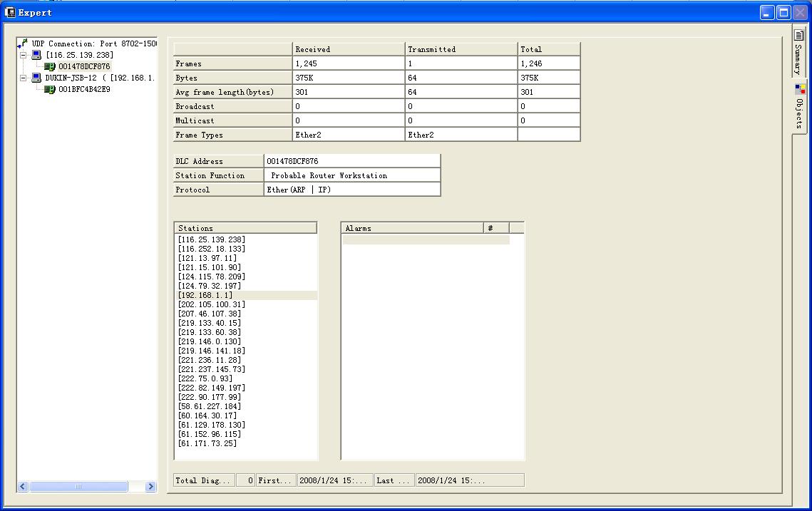Click network card icon for 001BFC4B42E9

[49, 89]
